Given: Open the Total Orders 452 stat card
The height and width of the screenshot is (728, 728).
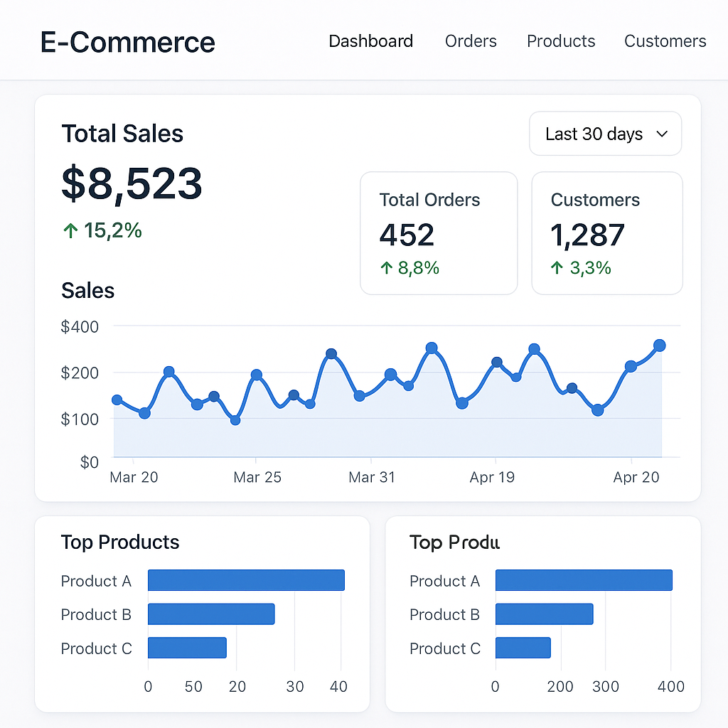Looking at the screenshot, I should 439,232.
